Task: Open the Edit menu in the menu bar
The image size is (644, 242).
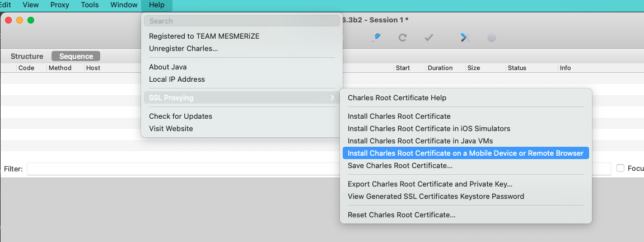Action: click(x=6, y=5)
